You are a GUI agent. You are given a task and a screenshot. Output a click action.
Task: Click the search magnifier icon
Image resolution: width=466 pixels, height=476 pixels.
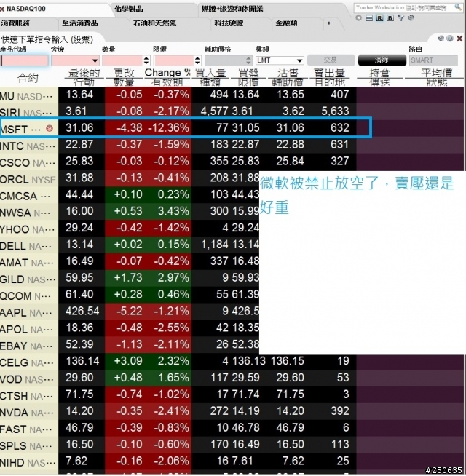click(x=458, y=7)
